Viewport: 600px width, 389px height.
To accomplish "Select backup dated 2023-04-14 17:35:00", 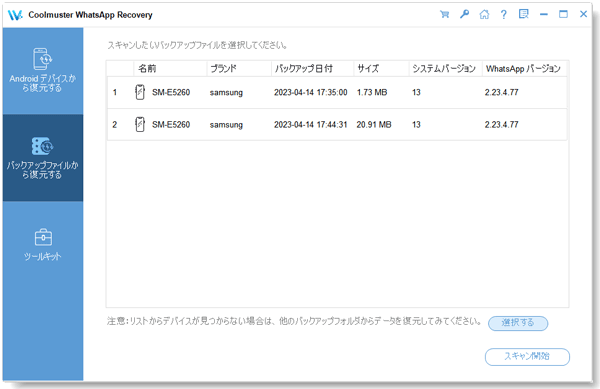I will (311, 92).
